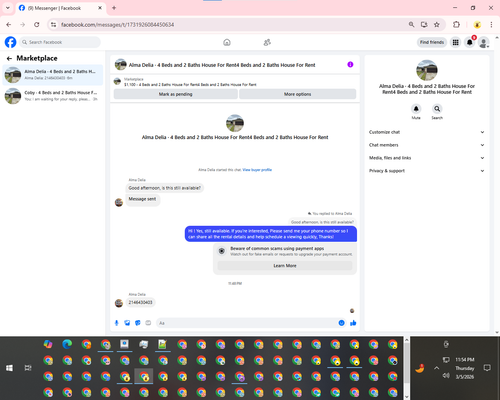Viewport: 500px width, 400px height.
Task: Open Alma Delia conversation in list
Action: [53, 75]
